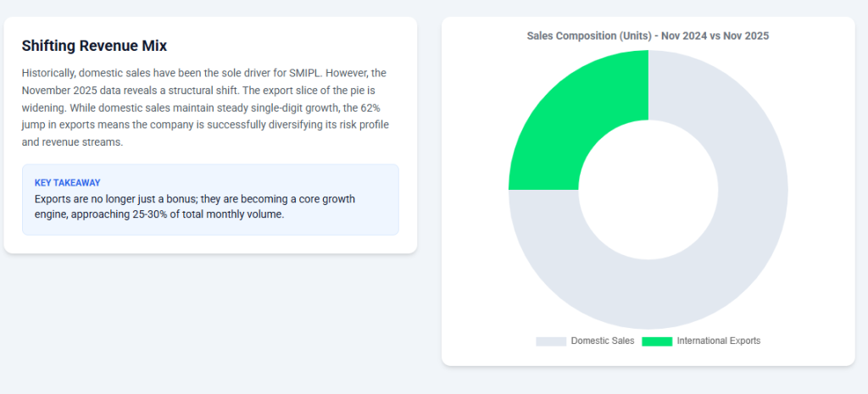The image size is (868, 394).
Task: Toggle Domestic Sales series via legend label
Action: pos(602,341)
